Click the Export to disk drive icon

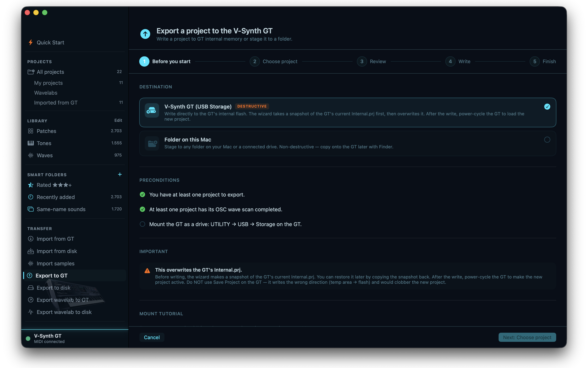(x=31, y=288)
